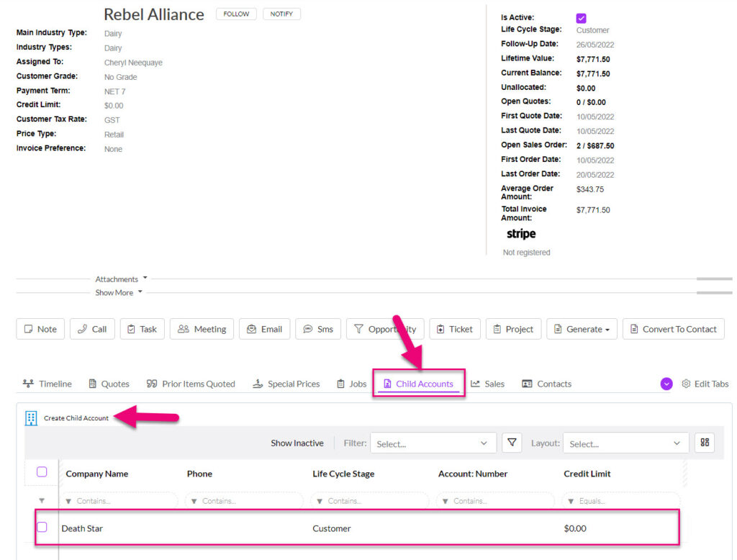Open the Contacts tab
Screen dimensions: 737x560
[547, 384]
